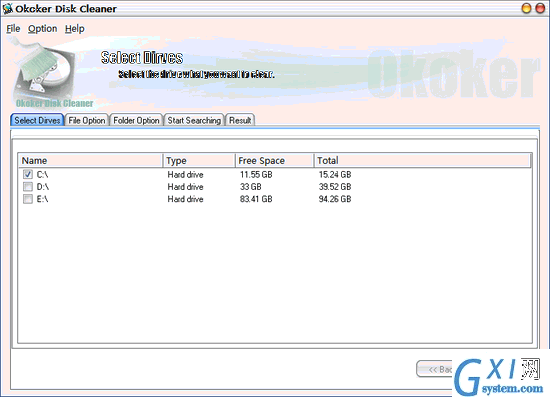Click the 94.26 GB total value
Viewport: 550px width, 397px height.
click(x=335, y=199)
